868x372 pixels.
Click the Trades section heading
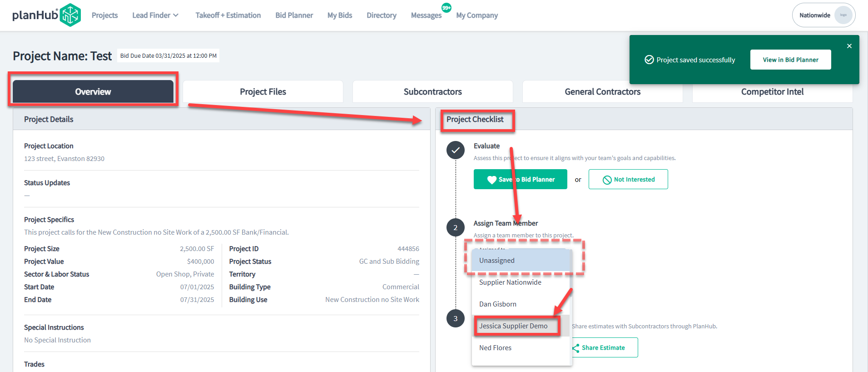[x=34, y=364]
